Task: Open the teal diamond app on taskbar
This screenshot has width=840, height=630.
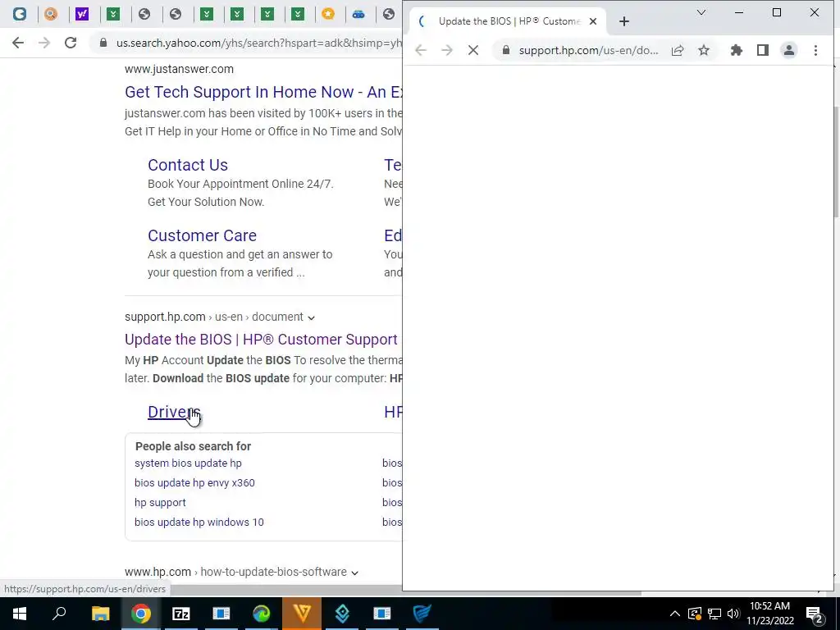Action: point(342,614)
